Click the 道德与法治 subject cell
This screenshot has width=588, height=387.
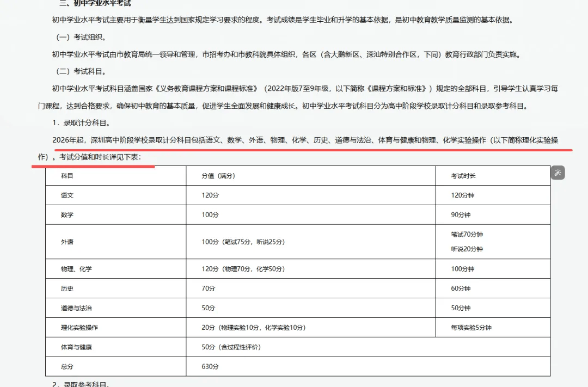(115, 308)
